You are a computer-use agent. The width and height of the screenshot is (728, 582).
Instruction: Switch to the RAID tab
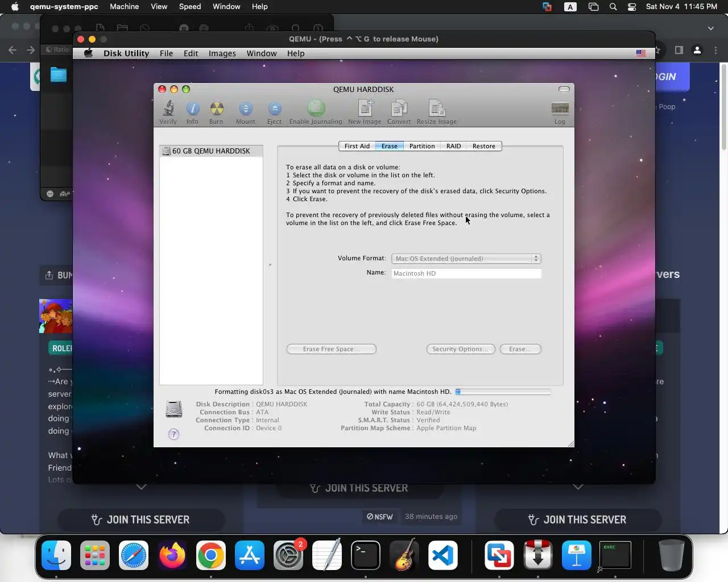[454, 146]
